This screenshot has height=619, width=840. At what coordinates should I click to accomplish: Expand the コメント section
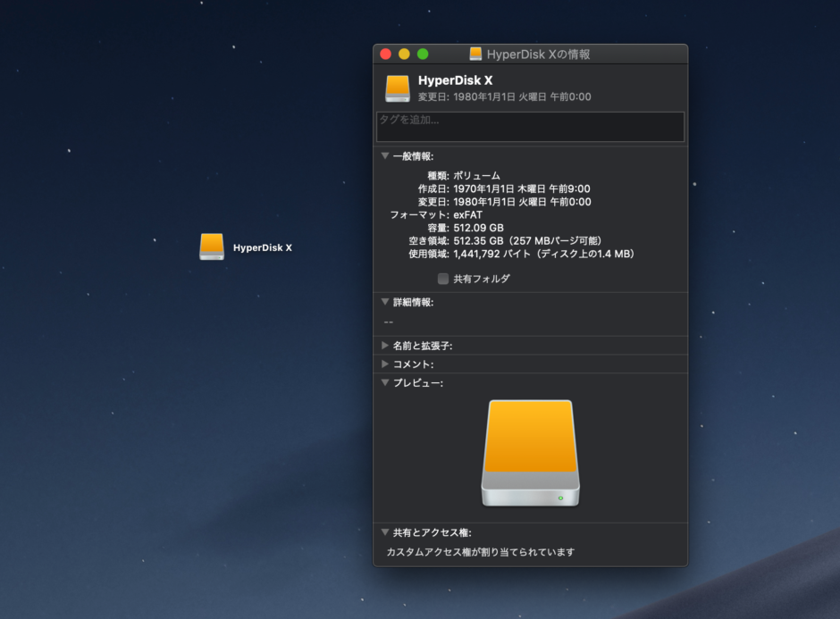(384, 364)
